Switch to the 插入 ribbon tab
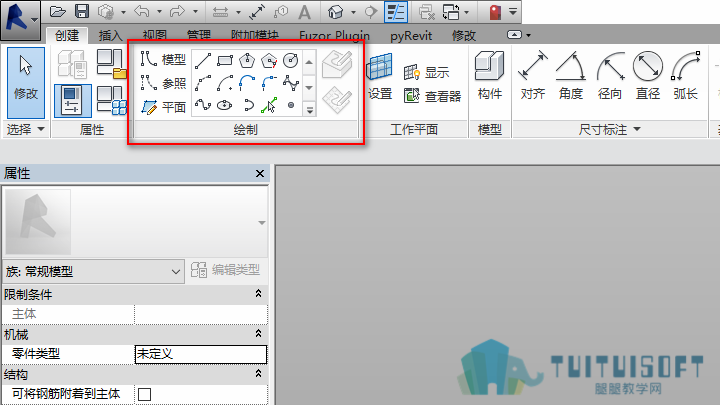The height and width of the screenshot is (405, 720). tap(111, 35)
